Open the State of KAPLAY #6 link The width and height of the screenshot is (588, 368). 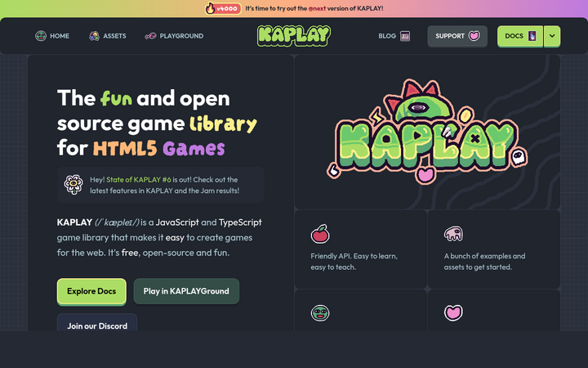coord(139,179)
